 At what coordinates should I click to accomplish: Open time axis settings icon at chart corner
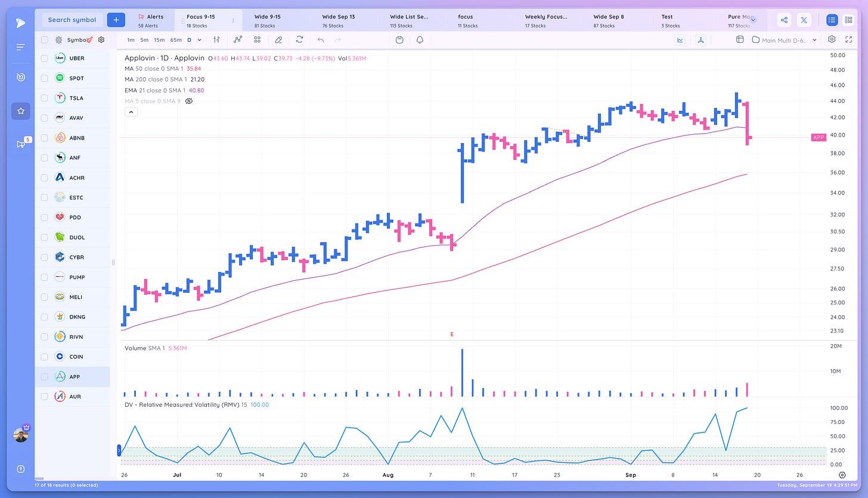pos(842,475)
